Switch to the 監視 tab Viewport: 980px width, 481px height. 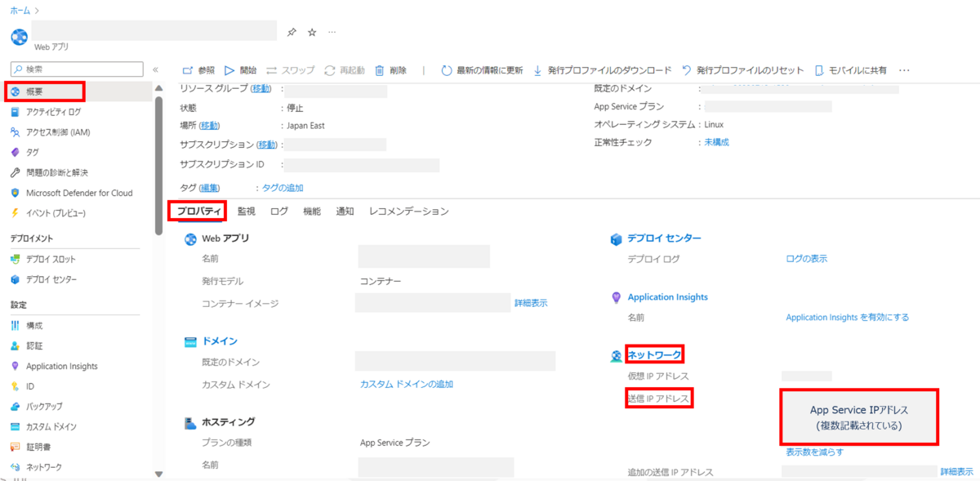(x=246, y=212)
